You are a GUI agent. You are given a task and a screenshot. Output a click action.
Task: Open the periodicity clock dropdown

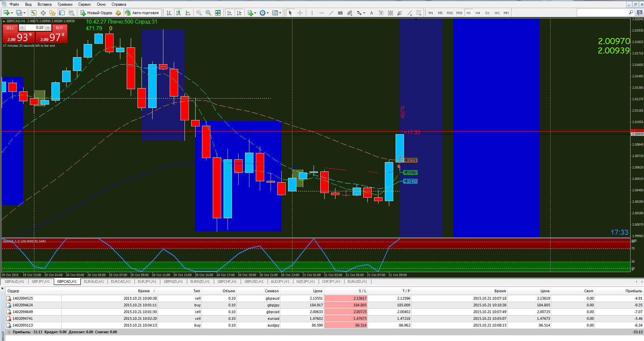coord(268,13)
